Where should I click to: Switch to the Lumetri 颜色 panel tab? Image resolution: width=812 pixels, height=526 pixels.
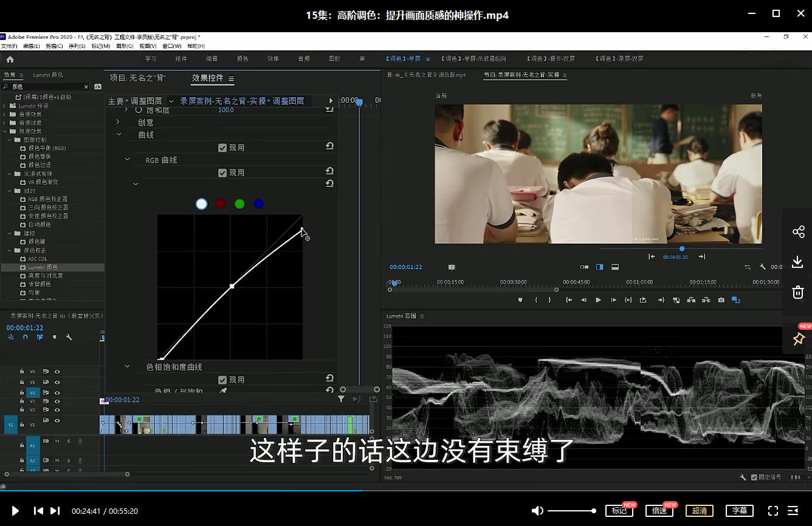48,75
